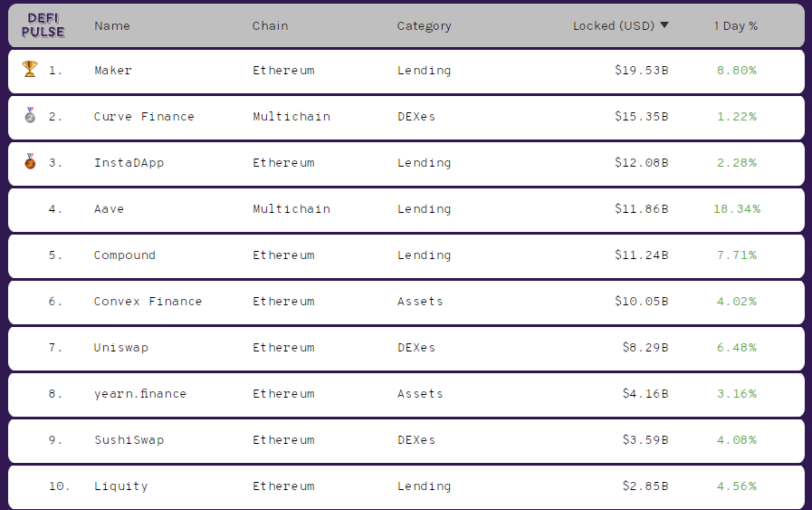The image size is (812, 510).
Task: Open the Compound project page
Action: 125,255
